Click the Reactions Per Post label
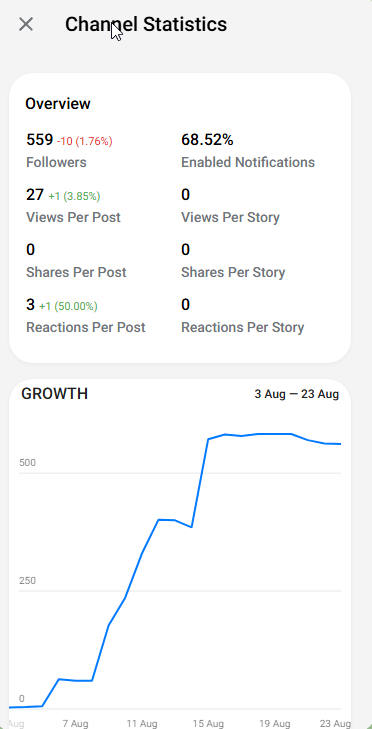The width and height of the screenshot is (372, 729). coord(86,327)
